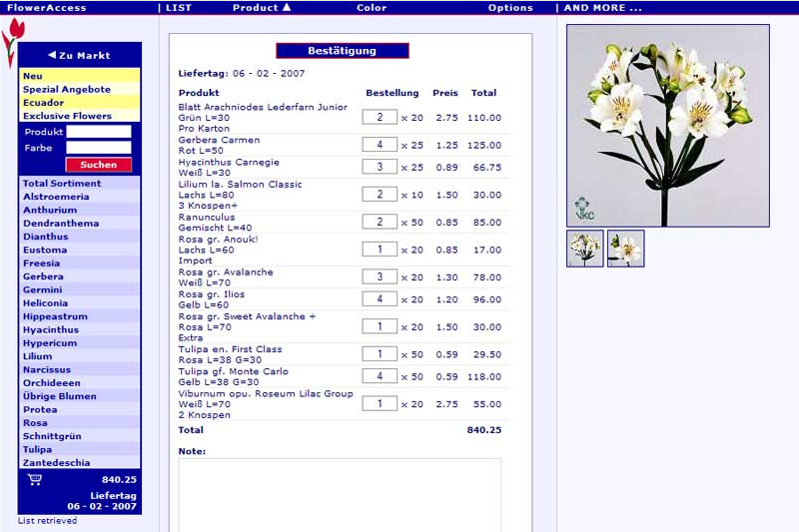Click inside the Note text area

[x=340, y=494]
